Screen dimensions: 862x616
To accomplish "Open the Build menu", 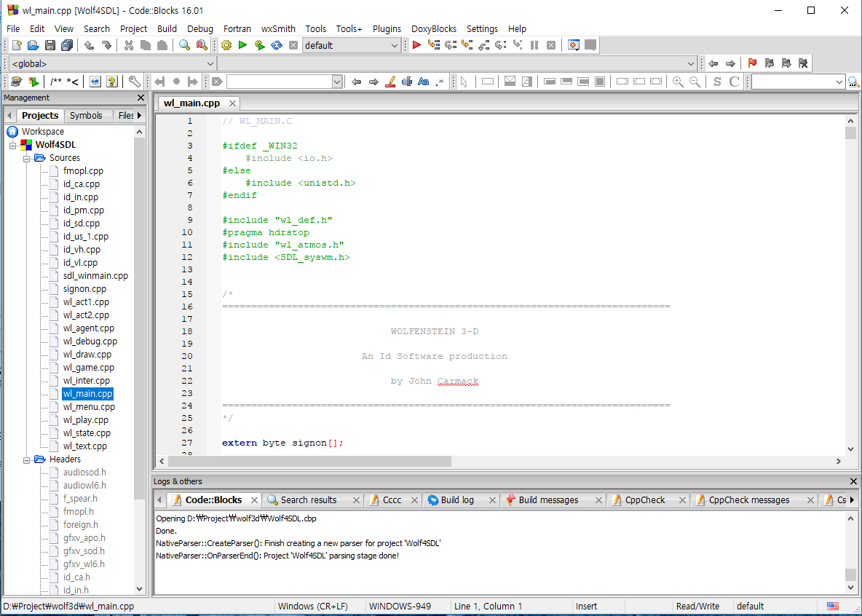I will pyautogui.click(x=167, y=28).
